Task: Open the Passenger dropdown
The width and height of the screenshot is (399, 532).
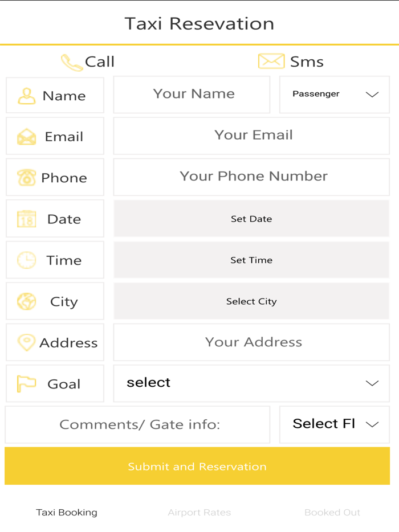Action: 334,95
